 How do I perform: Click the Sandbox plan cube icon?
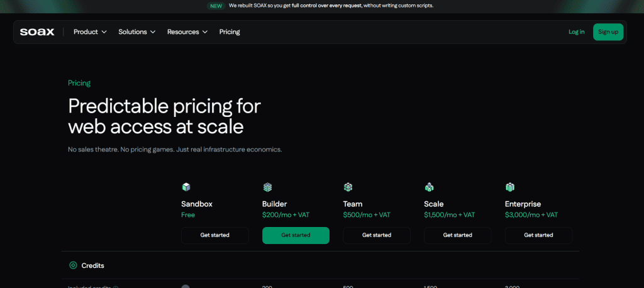tap(186, 187)
